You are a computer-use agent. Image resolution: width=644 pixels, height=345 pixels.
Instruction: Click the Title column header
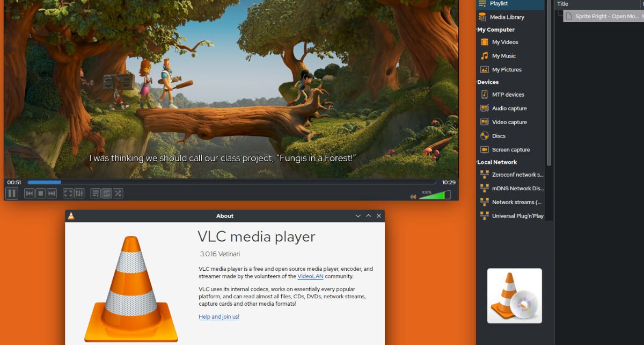[x=597, y=4]
